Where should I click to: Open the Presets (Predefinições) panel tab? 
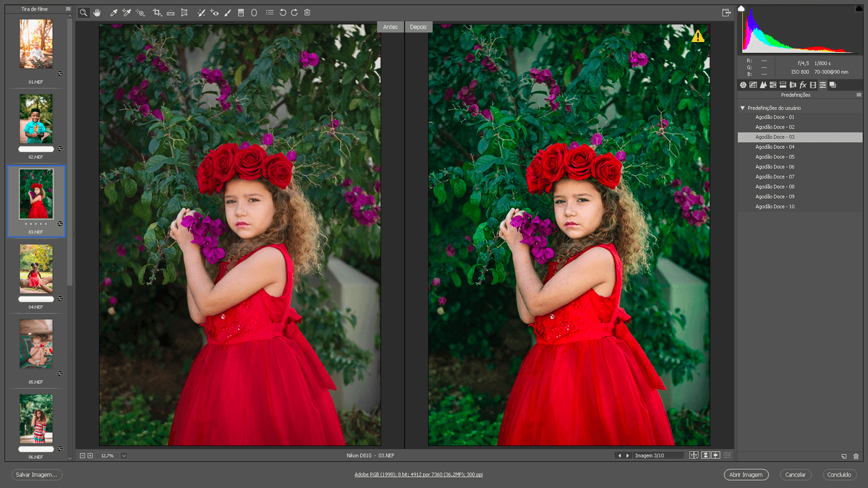tap(822, 85)
